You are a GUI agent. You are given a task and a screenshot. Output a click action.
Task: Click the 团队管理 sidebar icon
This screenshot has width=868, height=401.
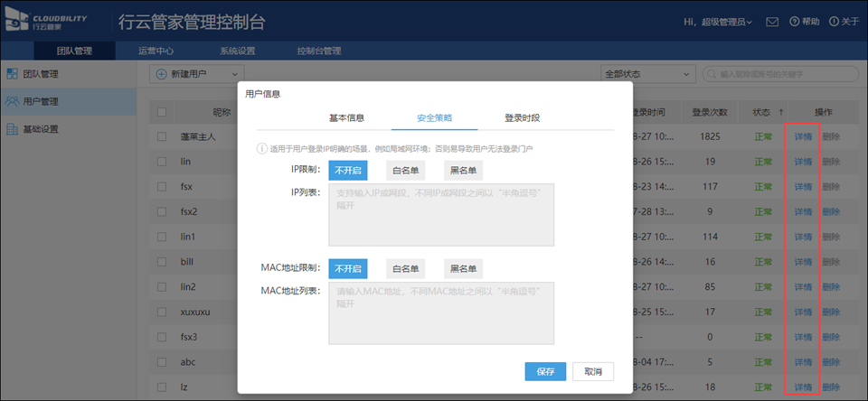pos(12,73)
